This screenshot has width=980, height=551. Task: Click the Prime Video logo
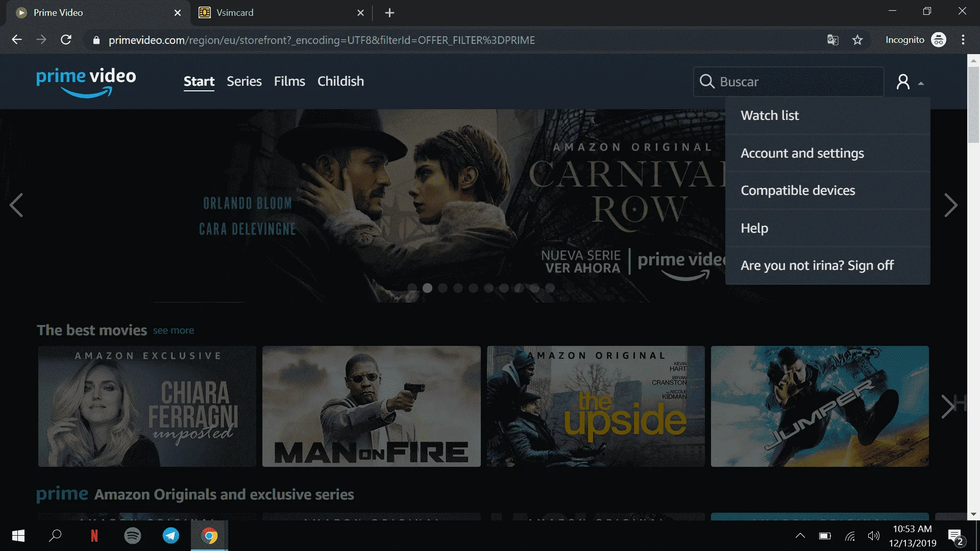point(86,82)
